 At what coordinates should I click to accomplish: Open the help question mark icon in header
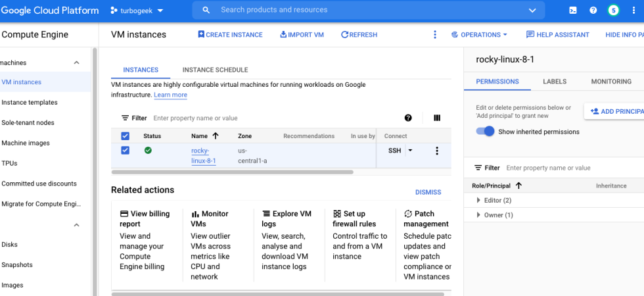[593, 11]
